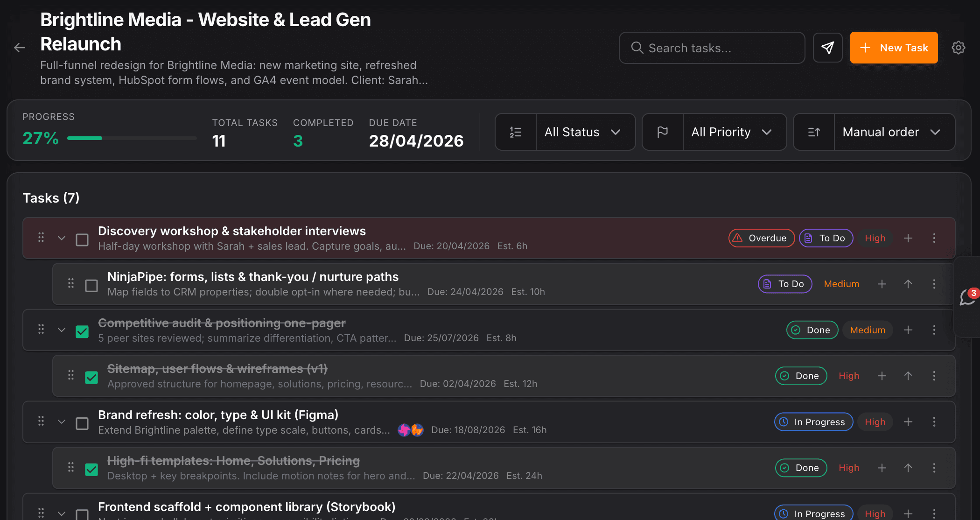
Task: Click the project progress bar
Action: (132, 138)
